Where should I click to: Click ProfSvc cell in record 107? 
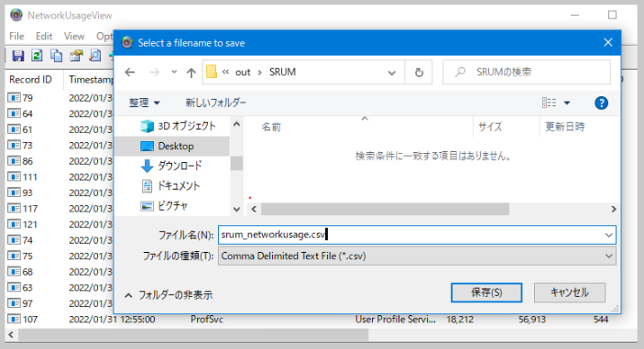click(x=207, y=320)
